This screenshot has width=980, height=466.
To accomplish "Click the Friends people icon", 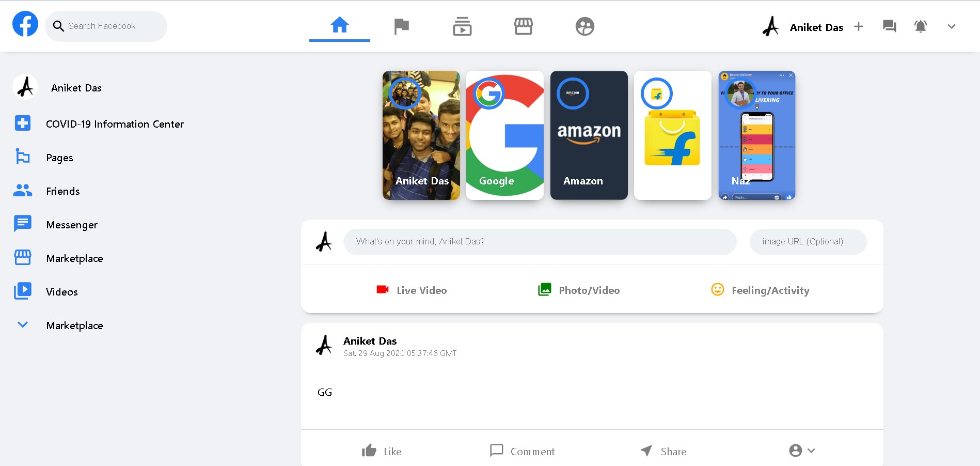I will point(23,190).
